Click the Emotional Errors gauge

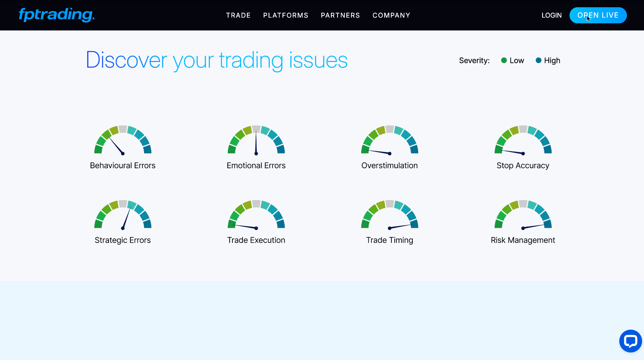click(x=256, y=140)
